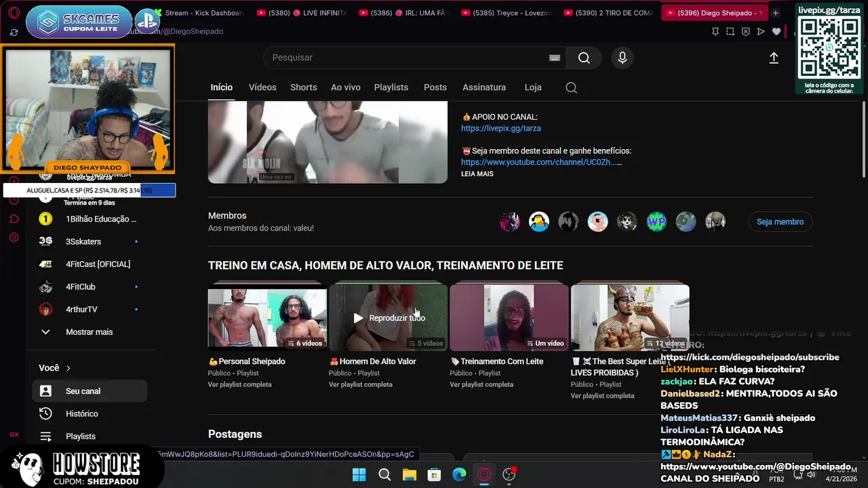This screenshot has height=488, width=868.
Task: Open the livepix.gg/tarza link in description
Action: click(x=501, y=128)
